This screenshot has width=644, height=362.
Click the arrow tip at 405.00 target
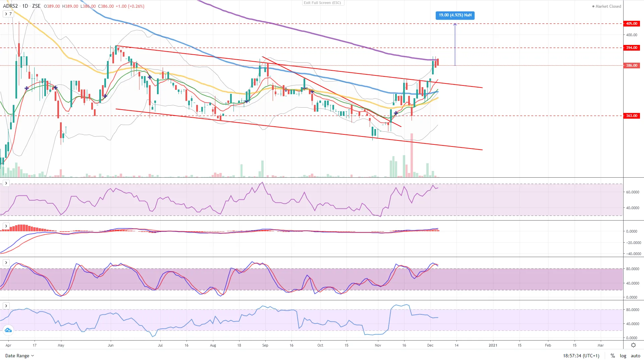pos(455,24)
